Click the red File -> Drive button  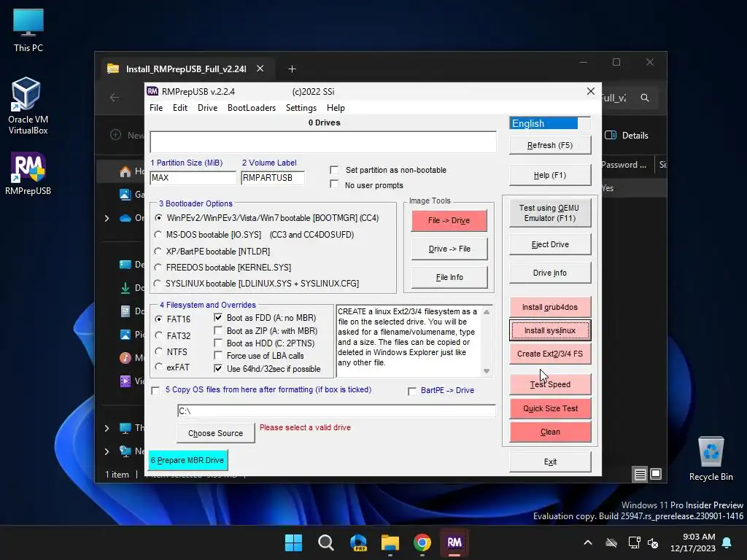tap(449, 220)
